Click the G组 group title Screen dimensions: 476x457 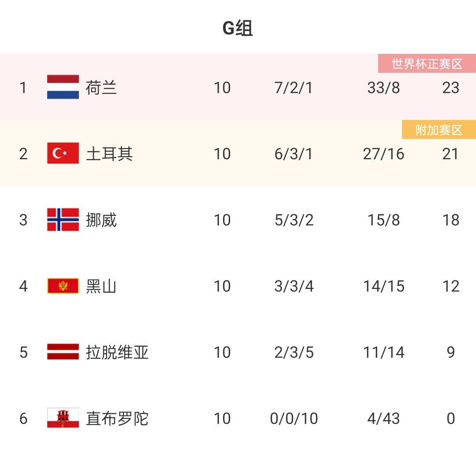click(x=238, y=28)
